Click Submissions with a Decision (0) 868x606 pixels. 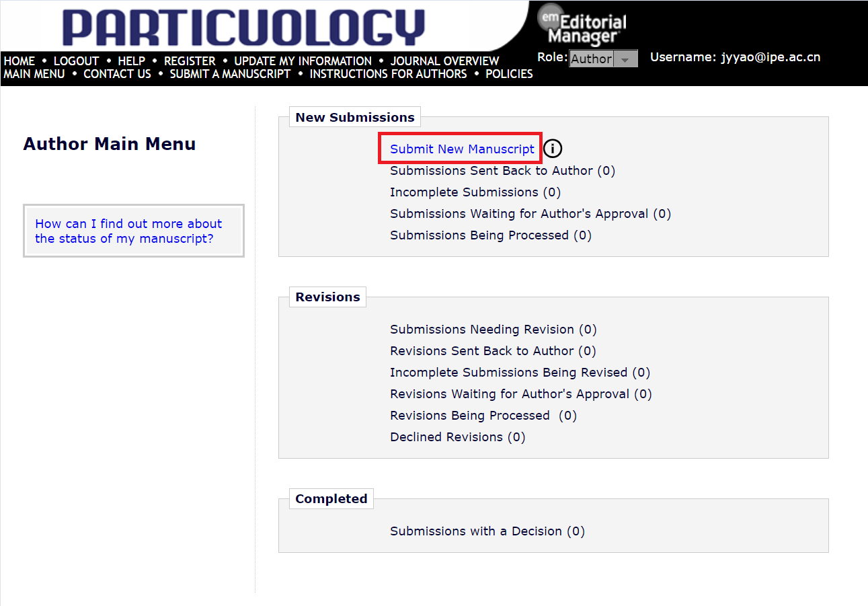(x=487, y=531)
